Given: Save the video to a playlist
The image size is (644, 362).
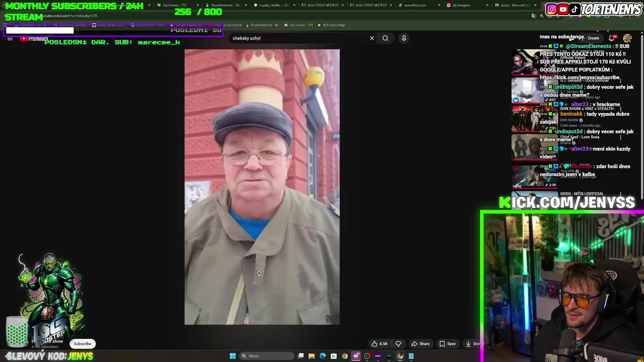Looking at the screenshot, I should click(x=447, y=344).
